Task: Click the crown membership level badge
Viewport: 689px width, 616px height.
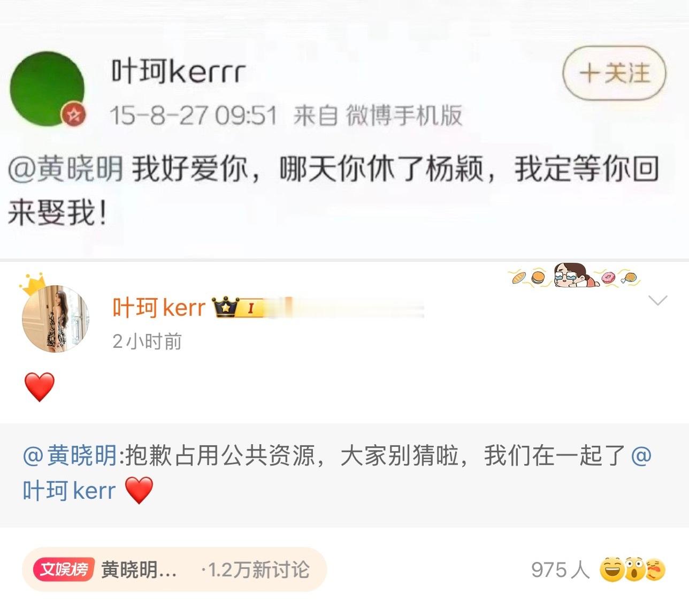Action: (x=238, y=308)
